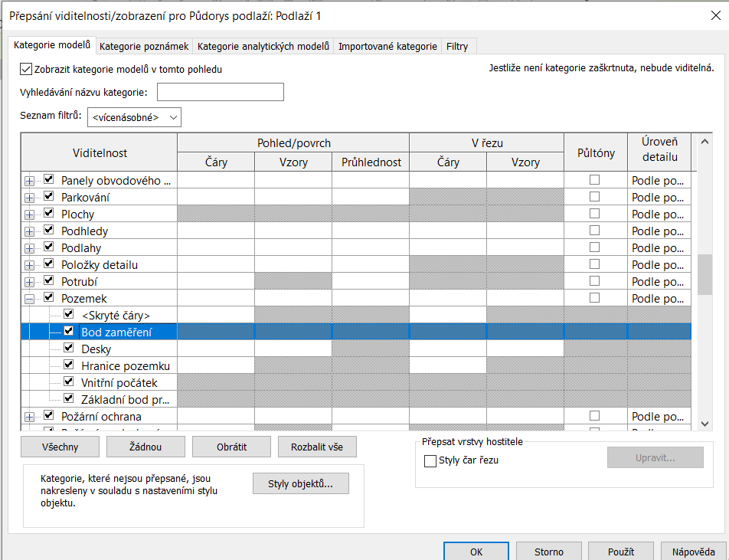
Task: Click the scrollbar down arrow in table
Action: [x=704, y=422]
